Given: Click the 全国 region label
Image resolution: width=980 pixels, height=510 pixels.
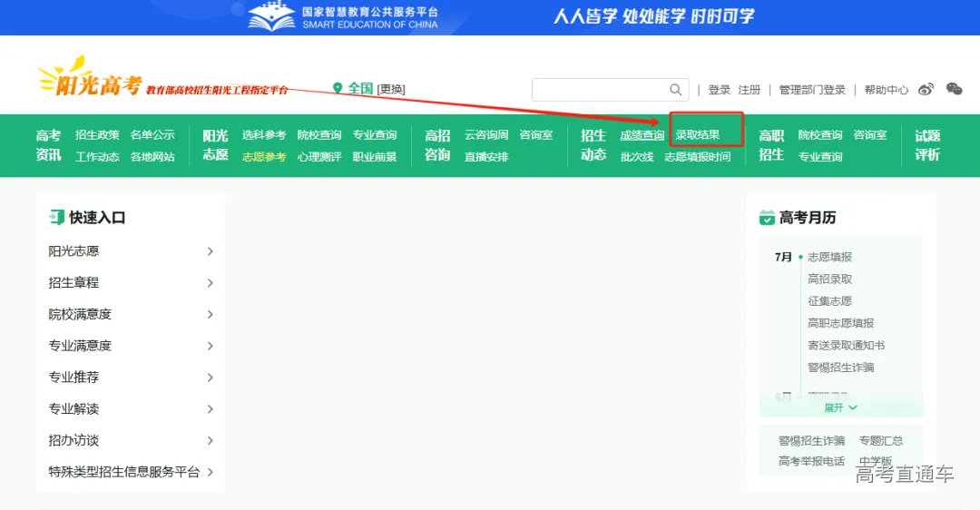Looking at the screenshot, I should pyautogui.click(x=360, y=89).
